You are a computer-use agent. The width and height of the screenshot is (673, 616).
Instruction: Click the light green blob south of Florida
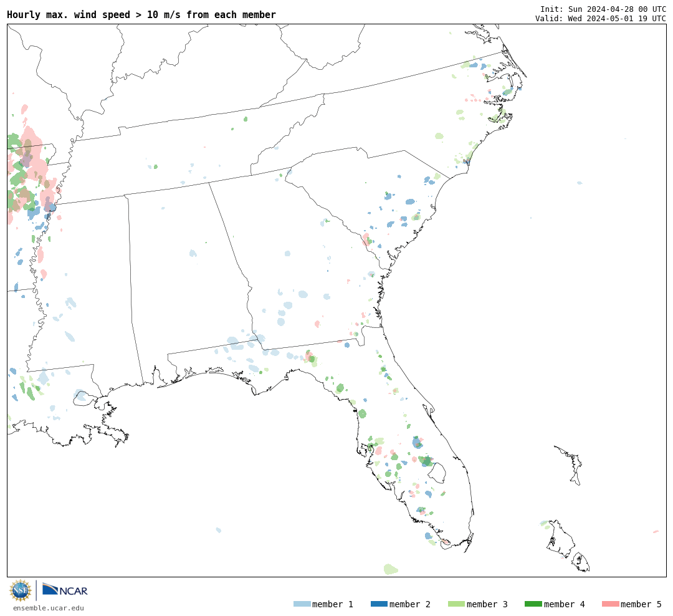click(391, 569)
